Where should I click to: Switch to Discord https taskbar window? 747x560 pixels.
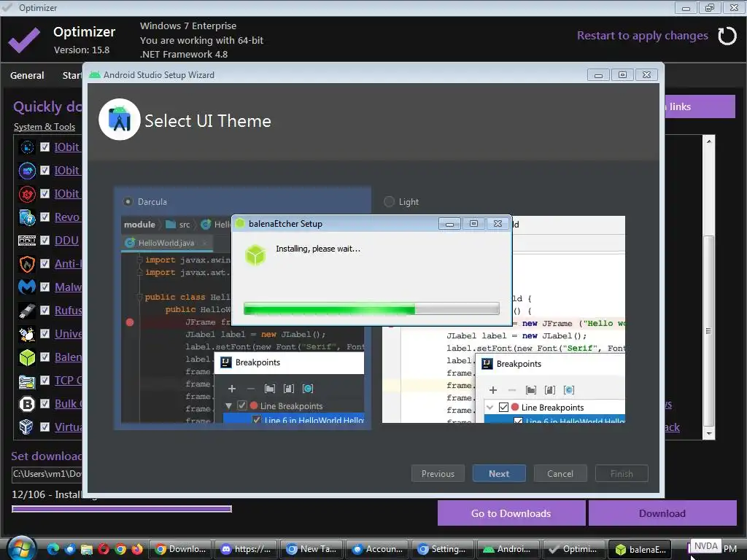pos(247,549)
